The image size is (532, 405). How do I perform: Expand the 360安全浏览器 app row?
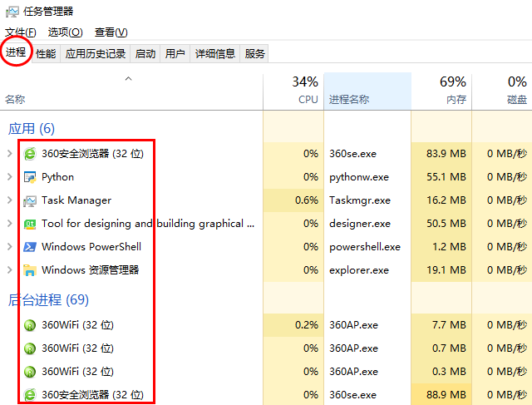9,154
